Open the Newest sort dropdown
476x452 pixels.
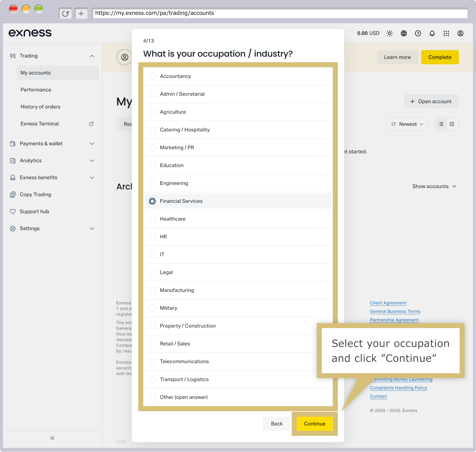point(407,124)
